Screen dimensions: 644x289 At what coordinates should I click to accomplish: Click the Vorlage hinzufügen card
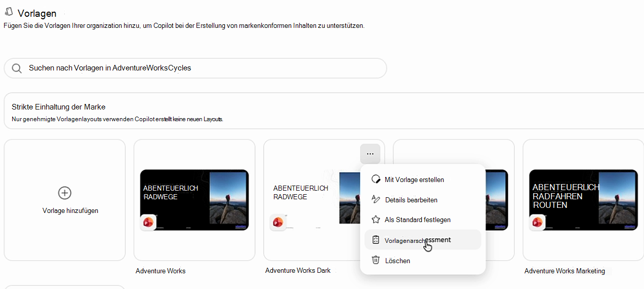[x=65, y=200]
